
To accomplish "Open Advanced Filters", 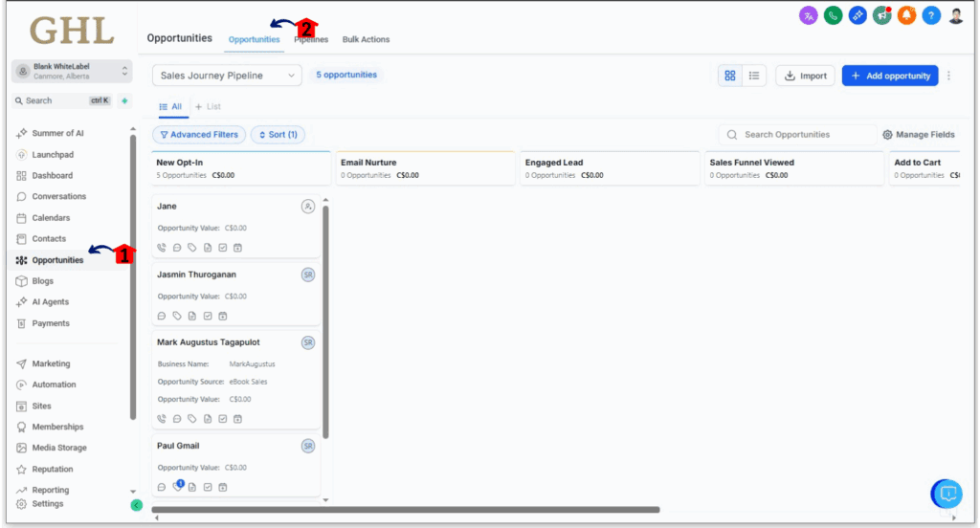I will [199, 134].
